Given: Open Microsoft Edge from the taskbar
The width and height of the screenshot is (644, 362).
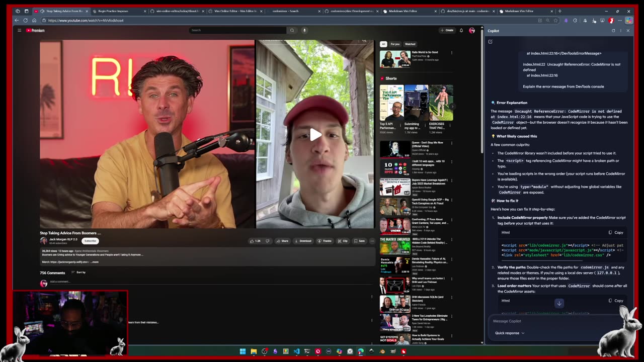Looking at the screenshot, I should coord(361,351).
